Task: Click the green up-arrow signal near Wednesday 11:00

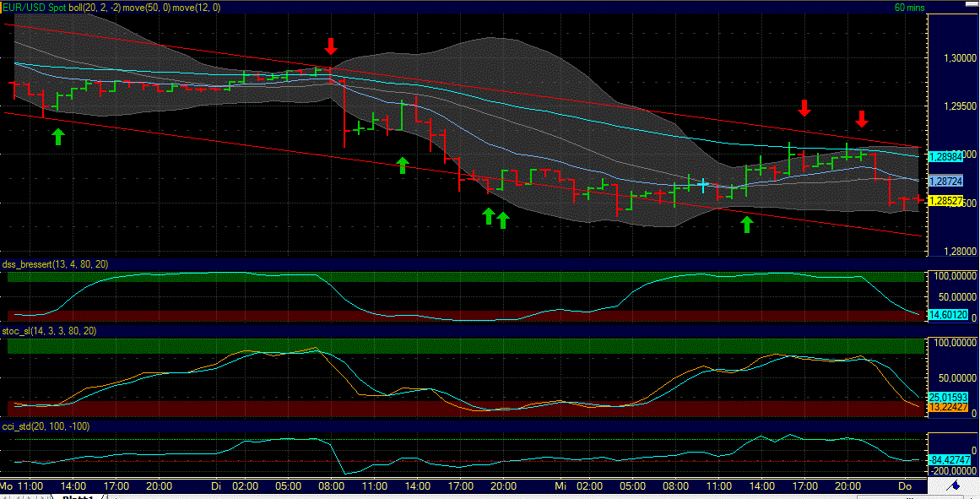Action: [x=746, y=224]
